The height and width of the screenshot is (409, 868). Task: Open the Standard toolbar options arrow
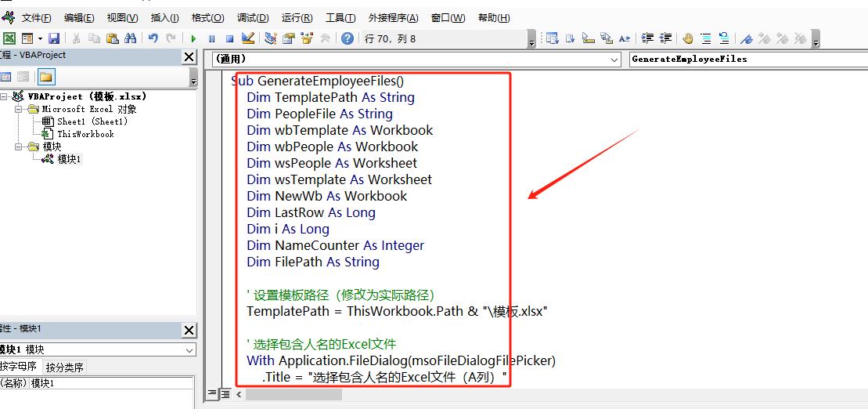coord(532,39)
